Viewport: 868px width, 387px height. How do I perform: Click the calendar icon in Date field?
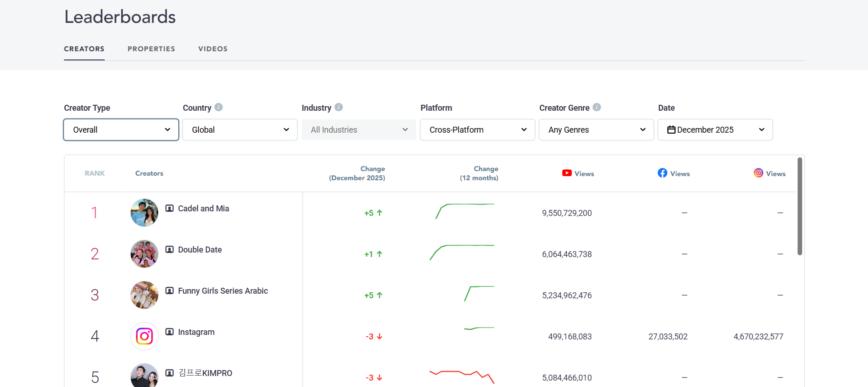[x=671, y=130]
